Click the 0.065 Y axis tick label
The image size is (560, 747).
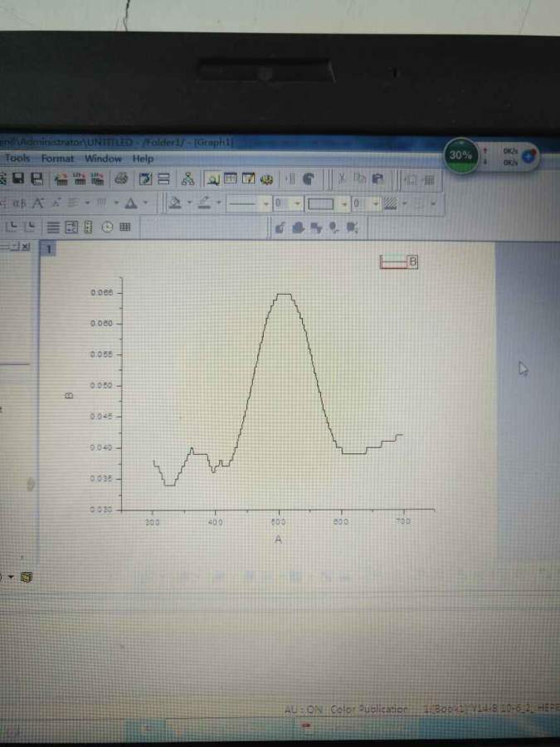coord(102,292)
